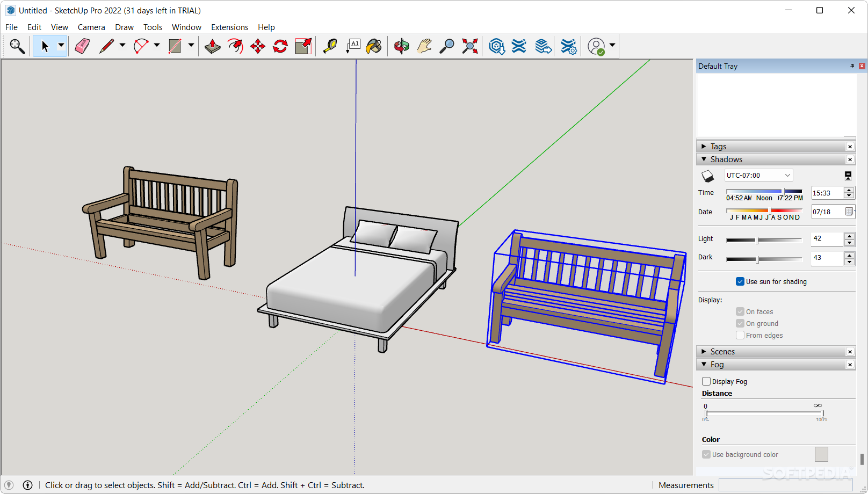868x494 pixels.
Task: Adjust the Time of day slider
Action: pos(764,191)
